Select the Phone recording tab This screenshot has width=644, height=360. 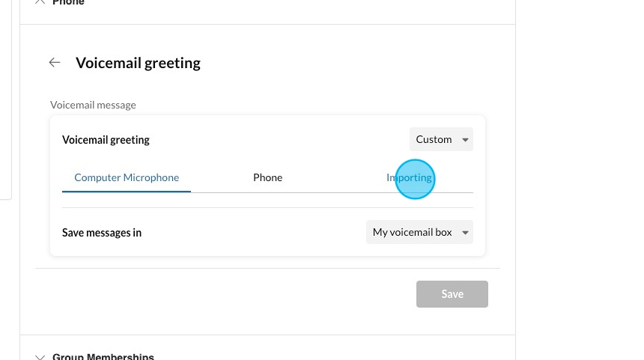coord(267,177)
